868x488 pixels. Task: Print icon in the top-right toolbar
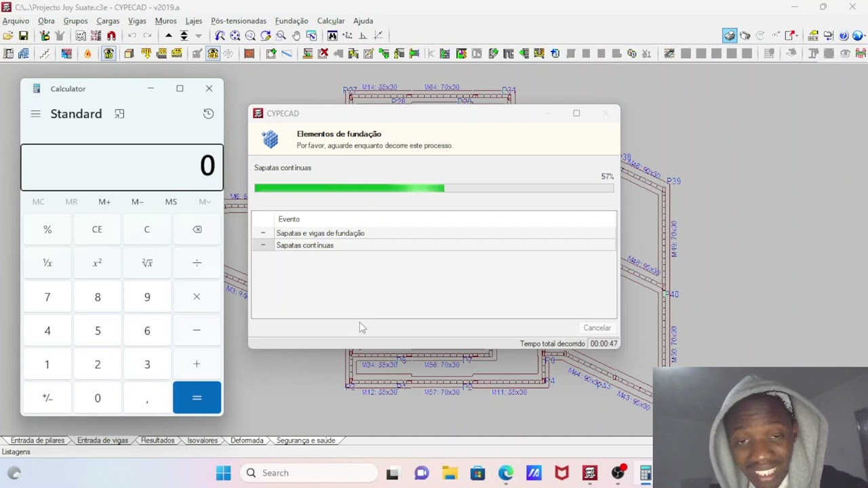click(x=730, y=36)
